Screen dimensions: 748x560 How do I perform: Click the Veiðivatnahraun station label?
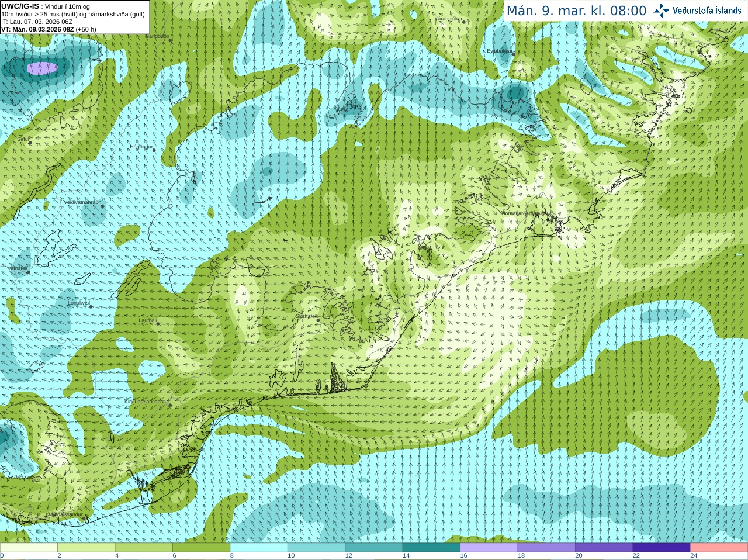[x=82, y=202]
